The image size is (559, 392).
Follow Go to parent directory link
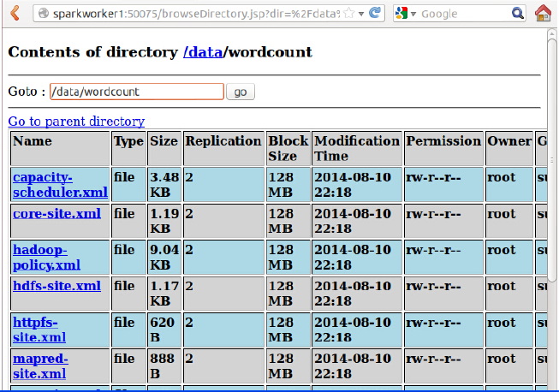point(76,122)
